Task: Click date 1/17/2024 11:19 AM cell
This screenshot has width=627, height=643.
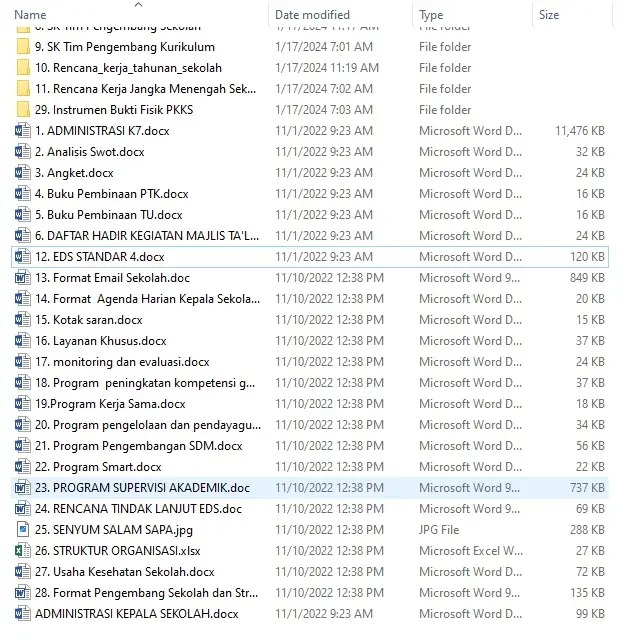Action: coord(327,68)
